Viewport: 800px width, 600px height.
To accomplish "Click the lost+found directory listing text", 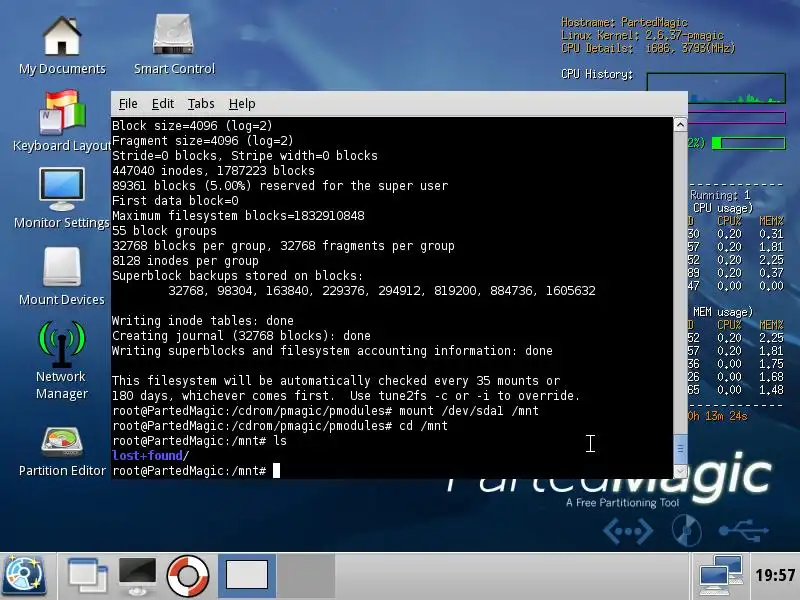I will [x=150, y=456].
